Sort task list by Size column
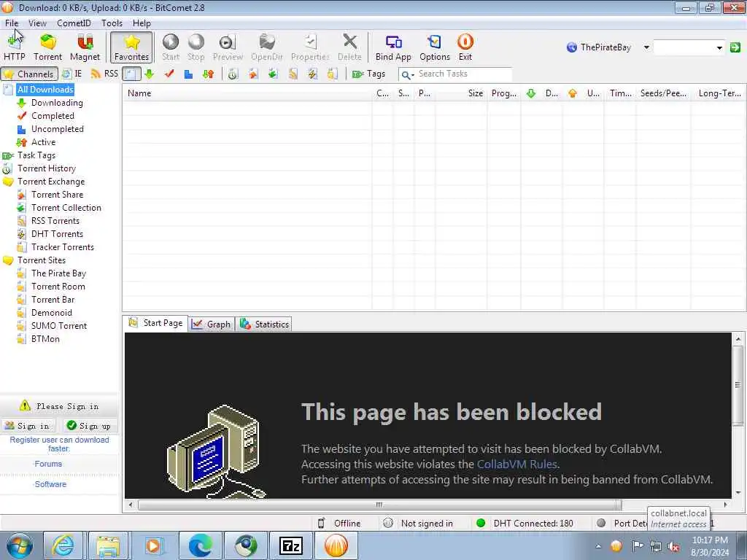This screenshot has height=560, width=747. tap(461, 93)
